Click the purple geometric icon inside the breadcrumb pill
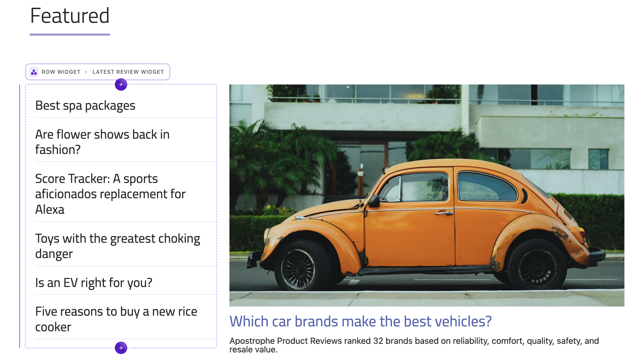 coord(34,72)
